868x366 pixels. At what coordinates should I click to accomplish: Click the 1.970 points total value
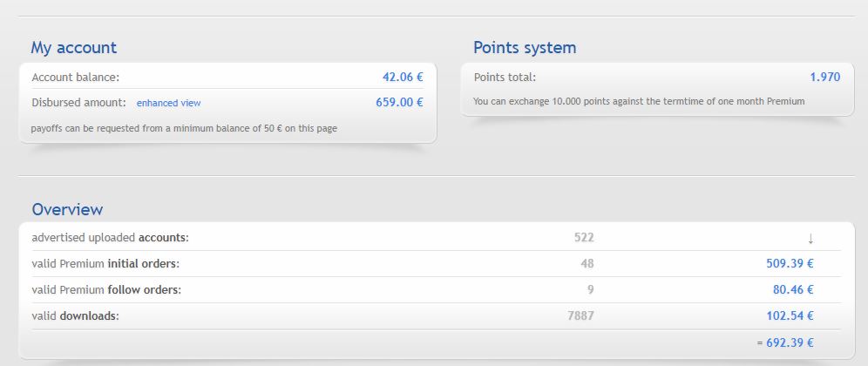pyautogui.click(x=824, y=77)
